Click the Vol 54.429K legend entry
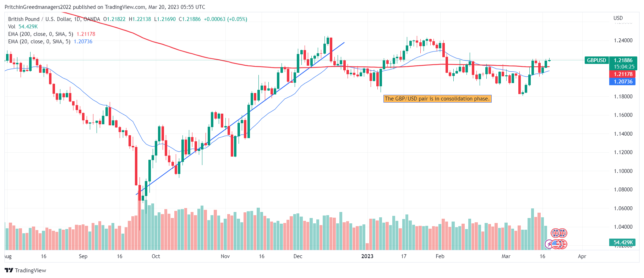 (23, 27)
